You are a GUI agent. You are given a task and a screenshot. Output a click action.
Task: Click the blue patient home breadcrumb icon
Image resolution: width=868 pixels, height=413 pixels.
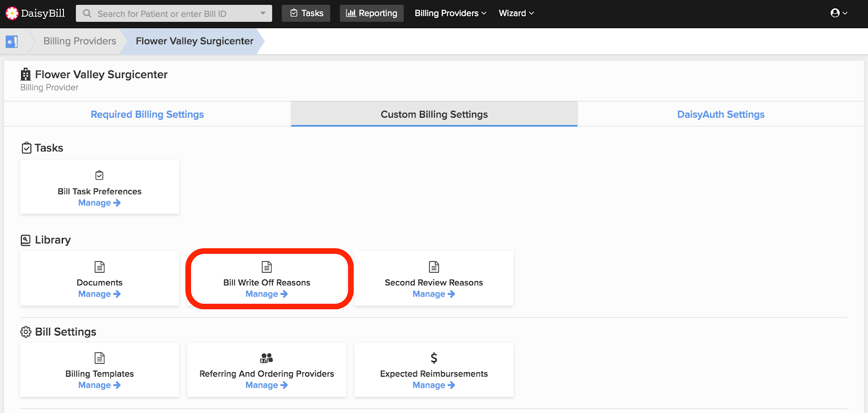point(11,41)
